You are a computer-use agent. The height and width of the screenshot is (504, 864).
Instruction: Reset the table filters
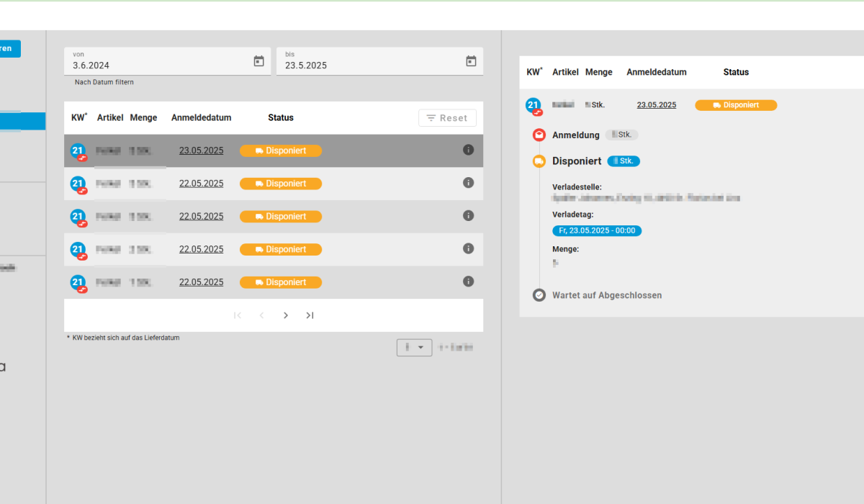coord(447,118)
